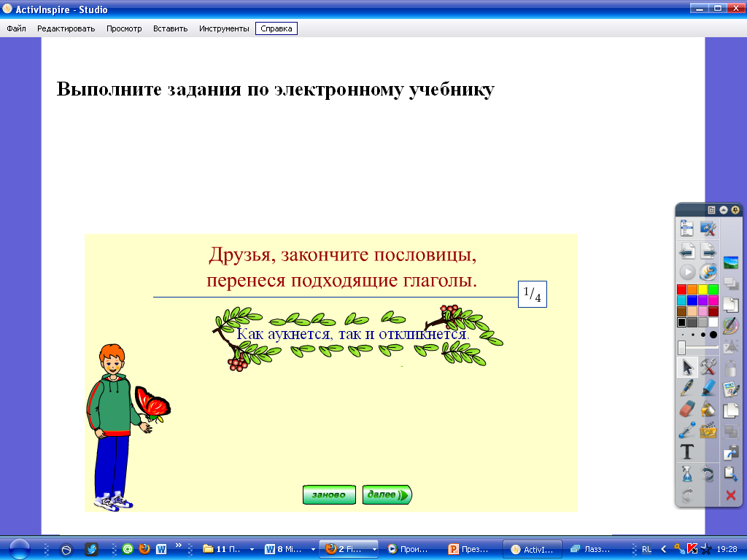
Task: Choose the Eraser tool
Action: point(686,410)
